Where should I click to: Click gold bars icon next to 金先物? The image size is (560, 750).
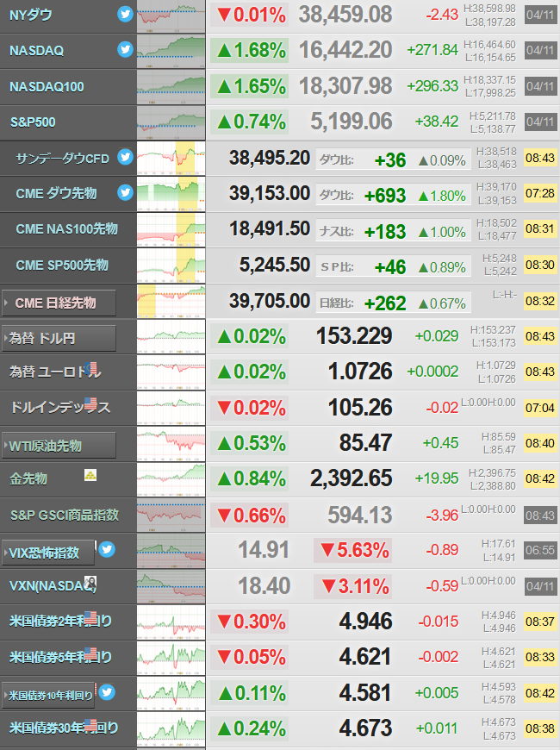tap(90, 475)
